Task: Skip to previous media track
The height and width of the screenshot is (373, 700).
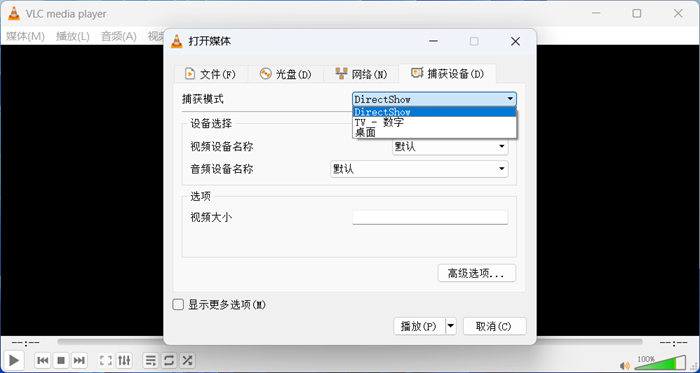Action: pos(43,360)
